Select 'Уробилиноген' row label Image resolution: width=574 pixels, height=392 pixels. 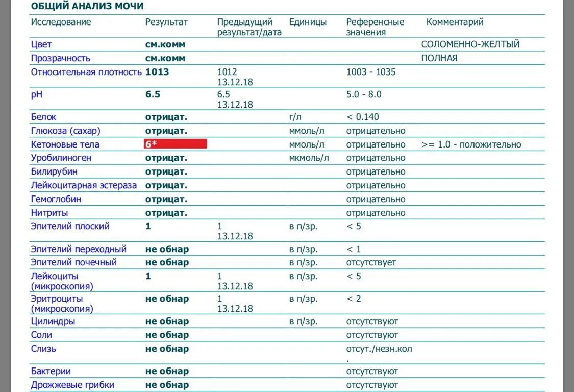tap(61, 158)
